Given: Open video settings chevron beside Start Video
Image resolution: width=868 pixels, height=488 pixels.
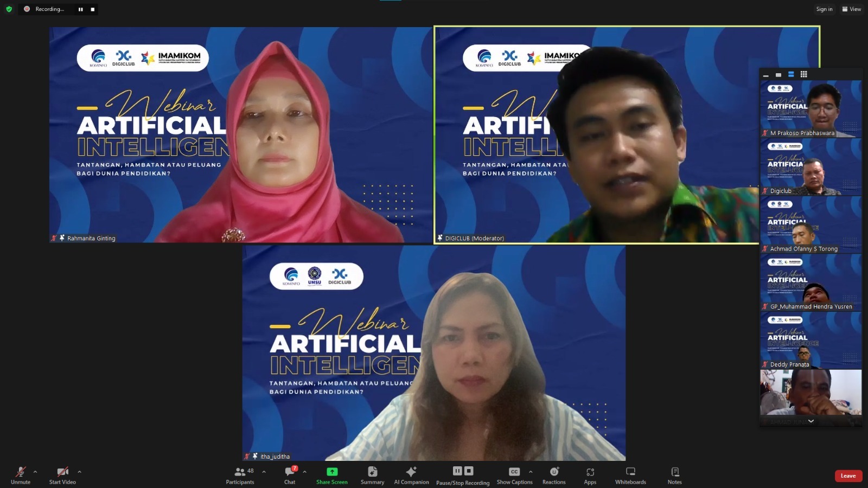Looking at the screenshot, I should 79,471.
